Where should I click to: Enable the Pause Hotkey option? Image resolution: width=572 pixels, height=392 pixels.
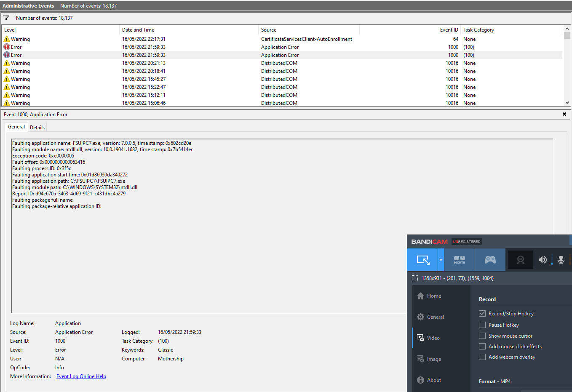482,325
